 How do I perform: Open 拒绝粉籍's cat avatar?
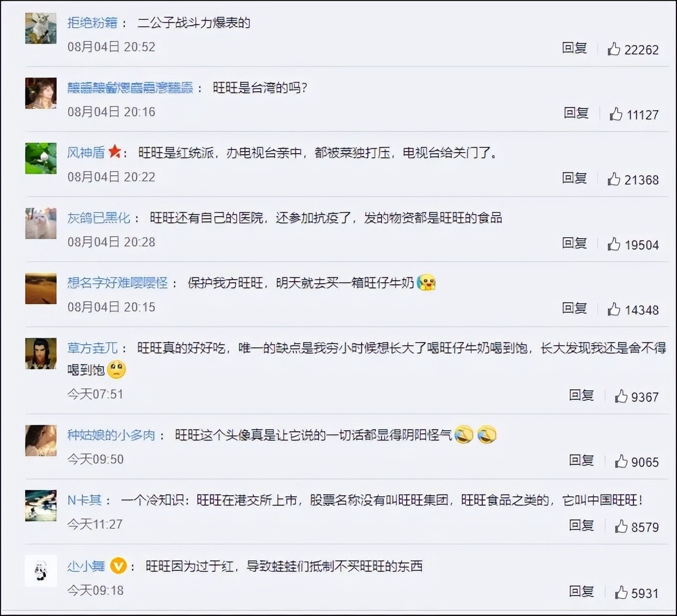pyautogui.click(x=40, y=28)
